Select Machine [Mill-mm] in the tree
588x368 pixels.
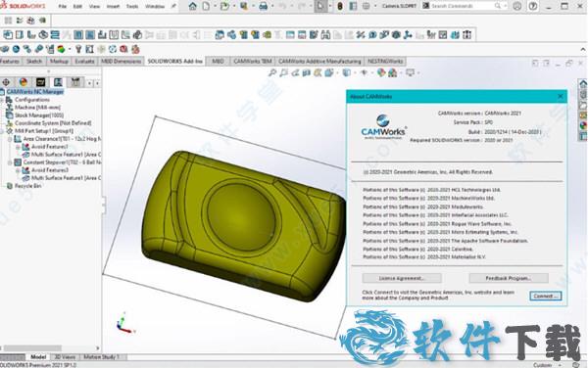37,108
